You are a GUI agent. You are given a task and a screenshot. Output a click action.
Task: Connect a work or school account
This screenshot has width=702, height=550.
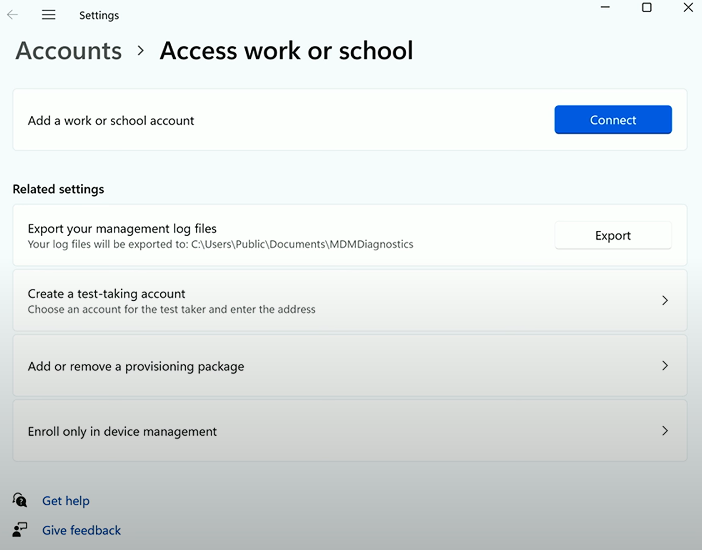click(x=613, y=120)
